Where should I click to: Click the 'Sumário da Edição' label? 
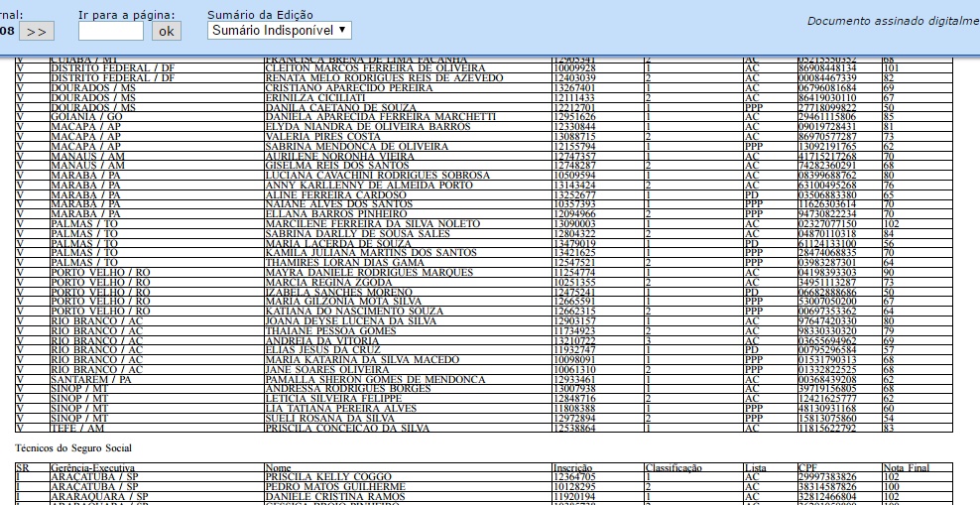click(x=260, y=15)
